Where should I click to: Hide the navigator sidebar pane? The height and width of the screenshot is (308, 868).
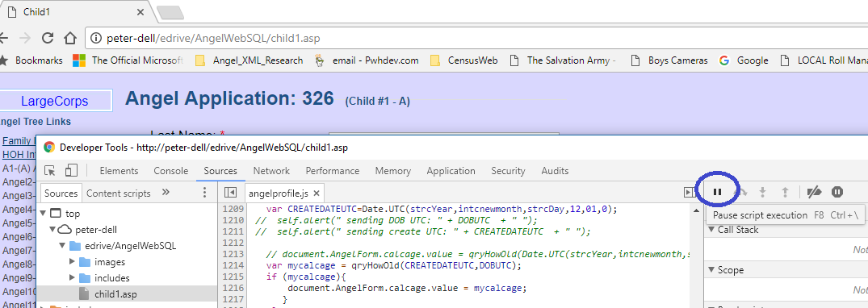coord(230,193)
